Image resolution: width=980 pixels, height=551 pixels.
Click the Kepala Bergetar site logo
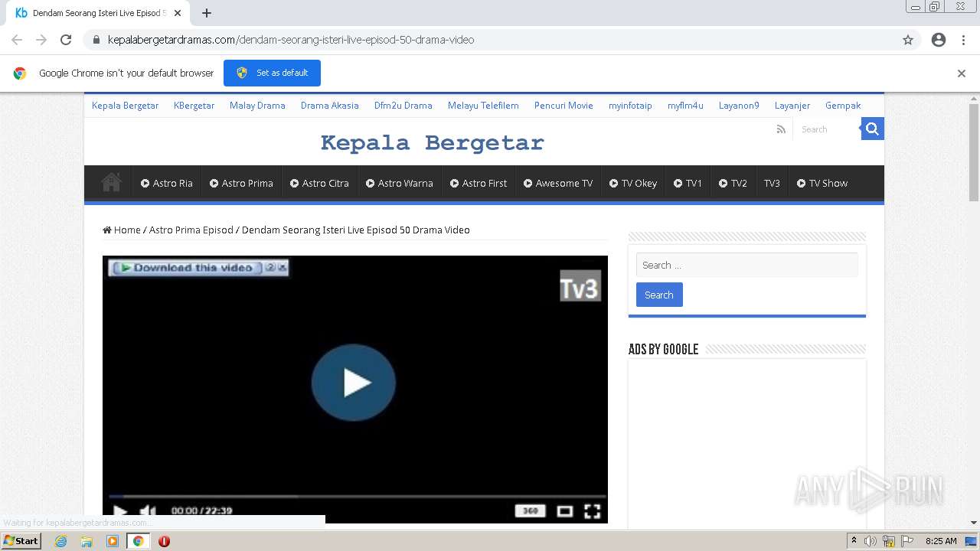click(x=432, y=143)
